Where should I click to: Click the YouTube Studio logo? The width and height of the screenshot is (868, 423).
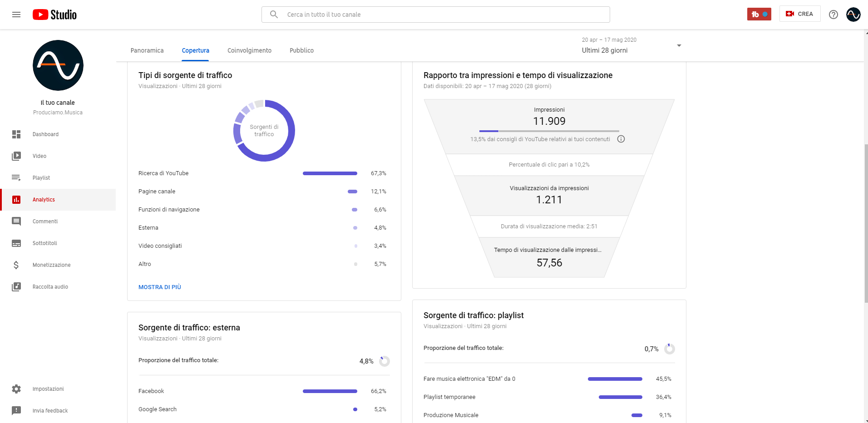[54, 15]
